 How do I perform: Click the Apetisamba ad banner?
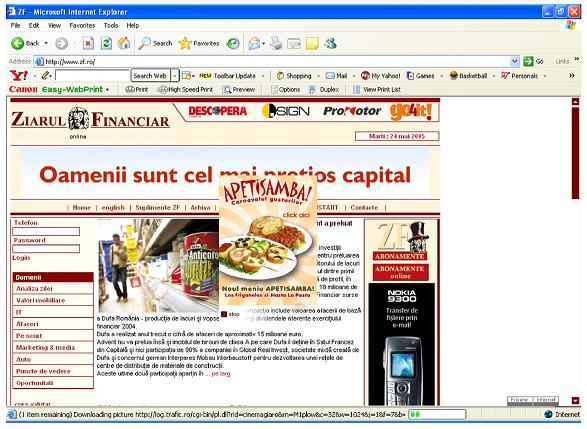268,241
